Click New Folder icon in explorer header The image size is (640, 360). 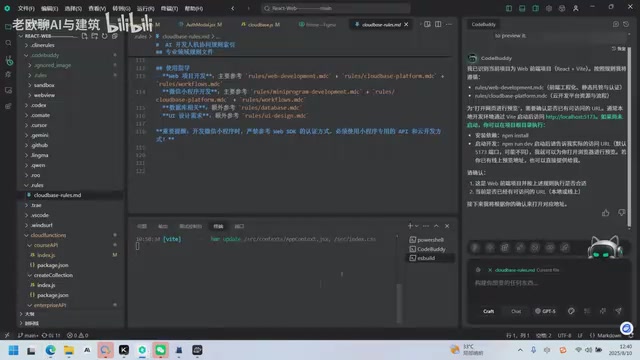95,36
